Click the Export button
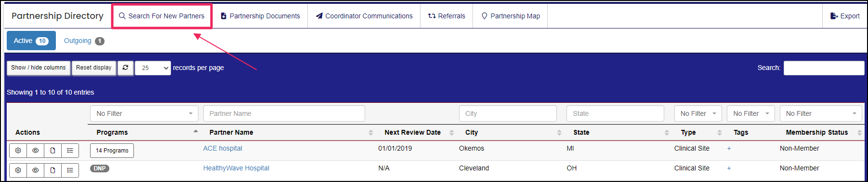Viewport: 868px width, 182px height. click(845, 16)
